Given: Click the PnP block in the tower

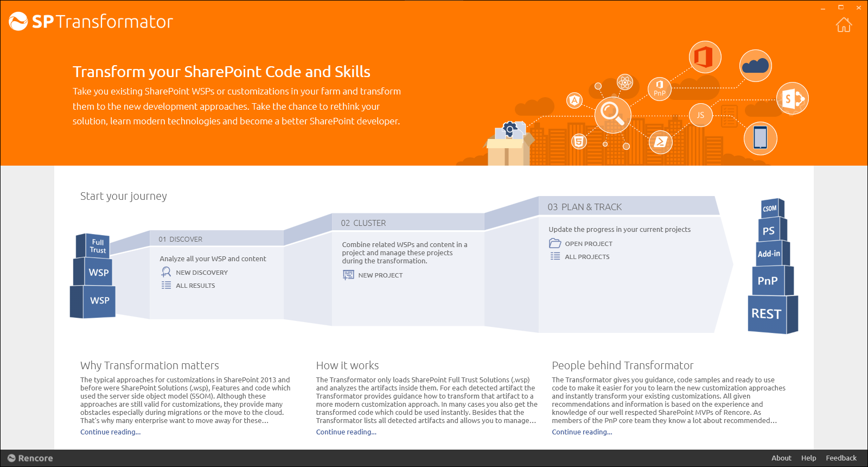Looking at the screenshot, I should 773,281.
